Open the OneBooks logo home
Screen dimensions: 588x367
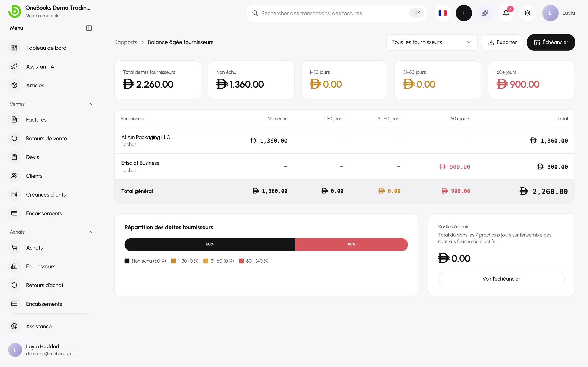(14, 11)
